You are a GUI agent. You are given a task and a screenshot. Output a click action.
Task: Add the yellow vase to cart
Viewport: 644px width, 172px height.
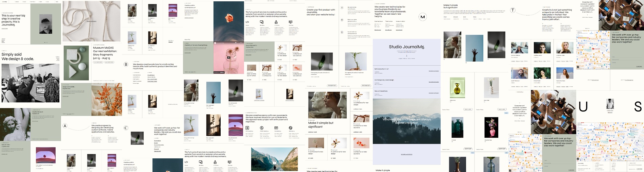pyautogui.click(x=467, y=109)
